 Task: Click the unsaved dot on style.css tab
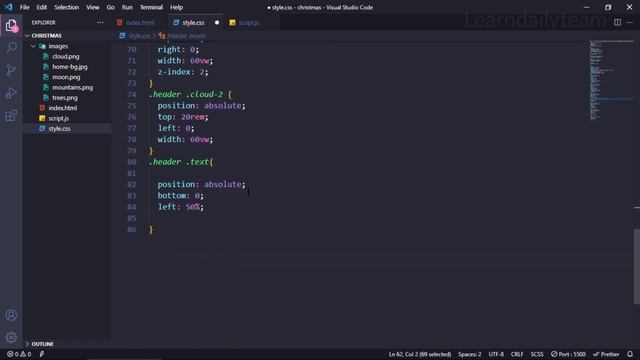coord(217,22)
